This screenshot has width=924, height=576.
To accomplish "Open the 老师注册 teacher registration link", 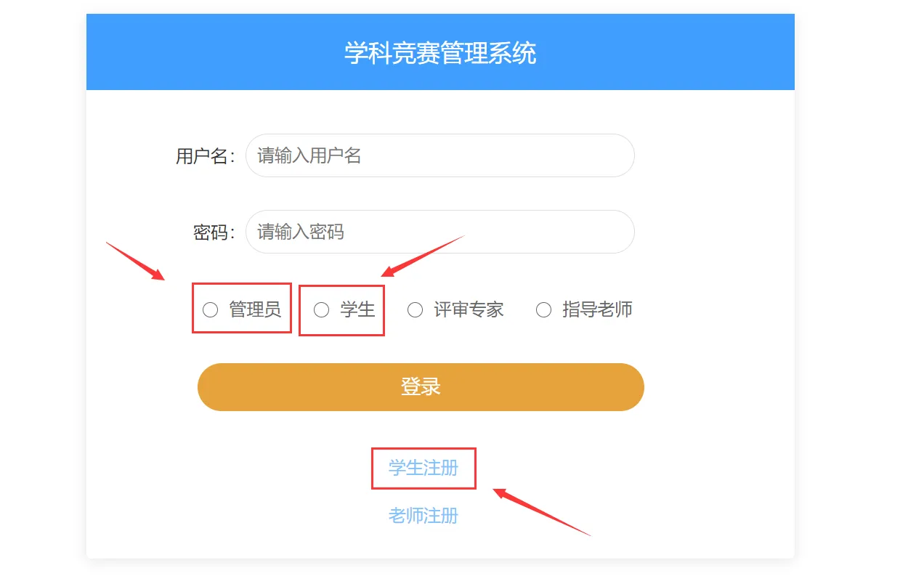I will pos(423,515).
